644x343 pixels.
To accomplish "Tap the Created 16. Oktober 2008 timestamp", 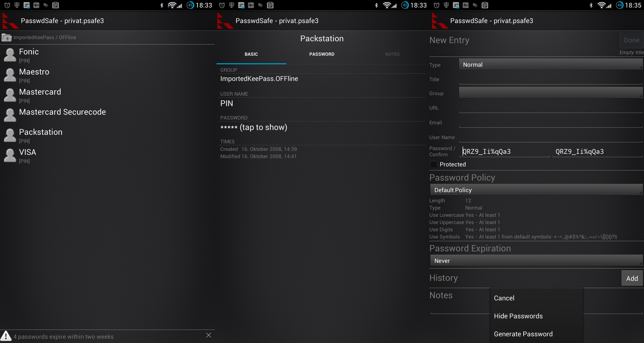I will (258, 149).
